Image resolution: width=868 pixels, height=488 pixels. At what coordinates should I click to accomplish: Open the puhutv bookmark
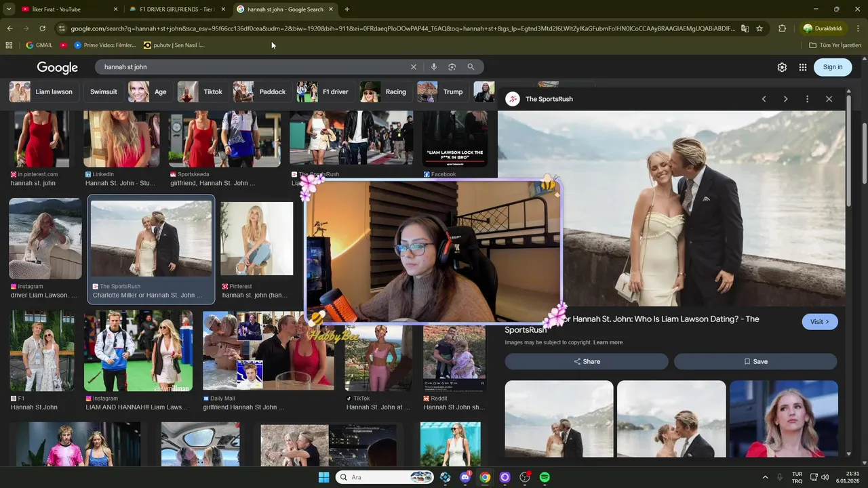174,45
